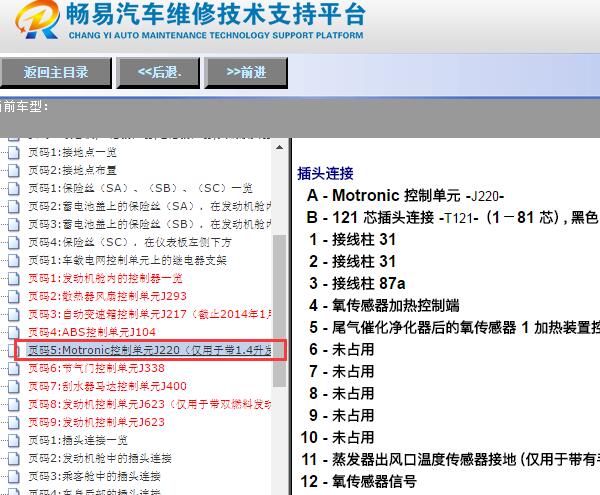Click page icon beside 页码3:乘客舱中的插头连接
This screenshot has height=495, width=600.
(x=14, y=476)
